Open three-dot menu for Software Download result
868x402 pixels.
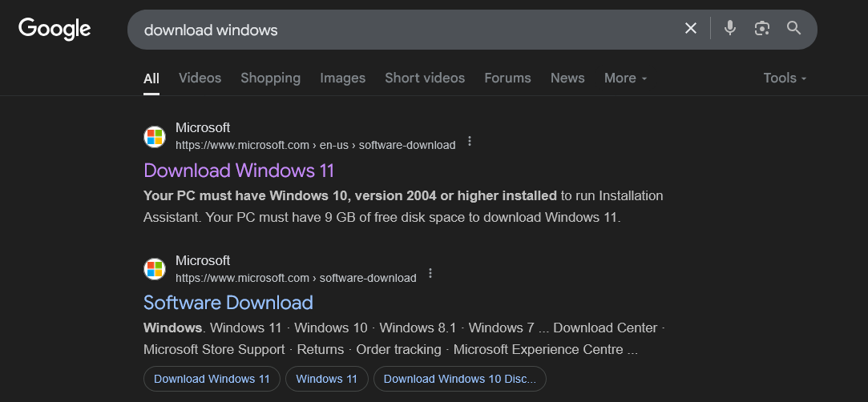tap(430, 274)
